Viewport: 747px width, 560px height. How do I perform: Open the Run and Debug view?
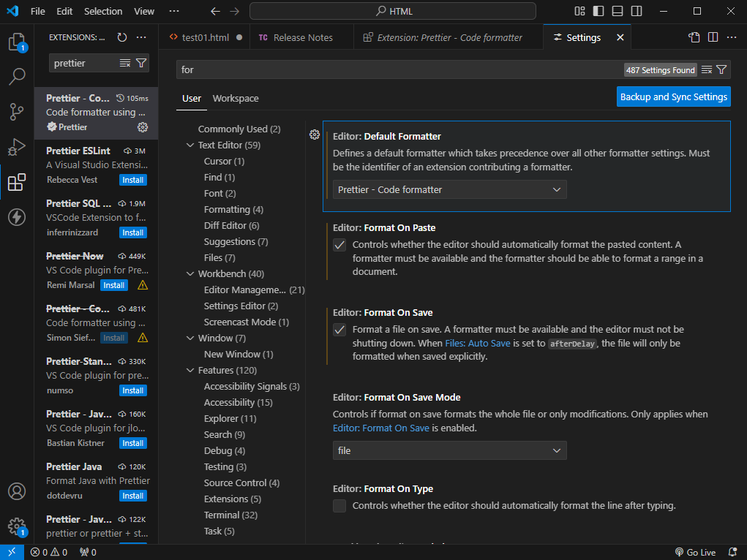pyautogui.click(x=17, y=147)
